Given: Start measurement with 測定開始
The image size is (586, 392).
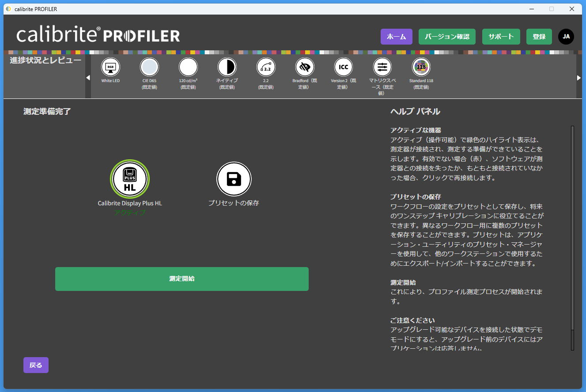Looking at the screenshot, I should click(x=182, y=279).
